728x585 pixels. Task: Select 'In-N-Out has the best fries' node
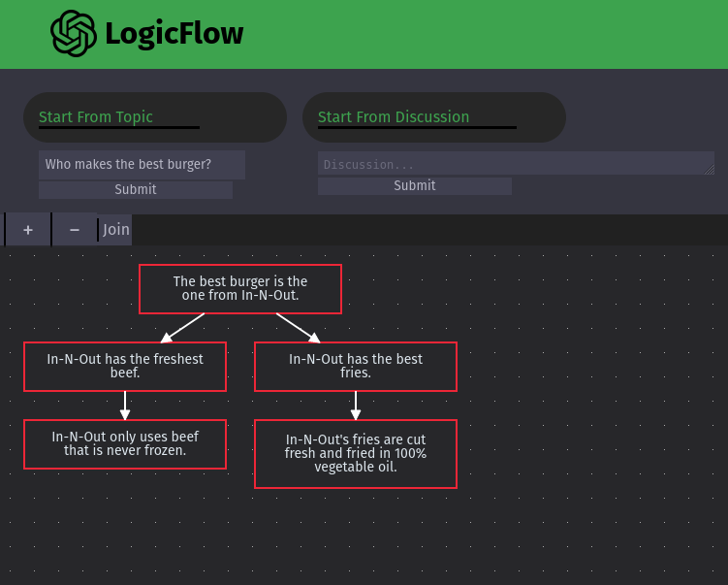(x=356, y=367)
